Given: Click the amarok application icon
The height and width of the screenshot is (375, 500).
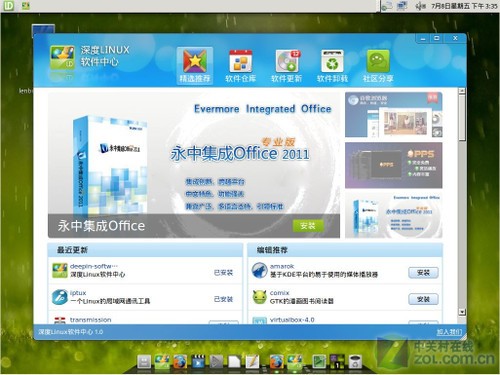Looking at the screenshot, I should click(260, 270).
